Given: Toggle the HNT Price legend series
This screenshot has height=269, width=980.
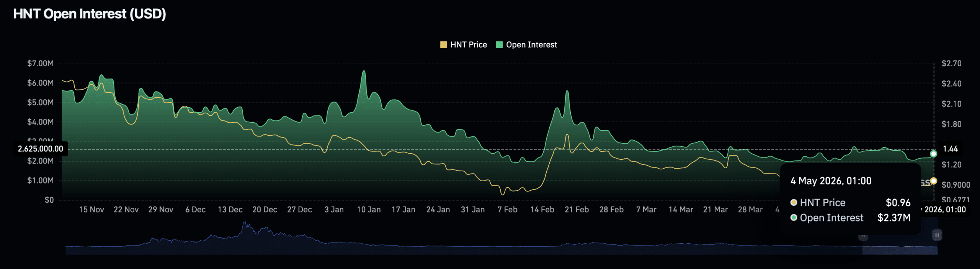Looking at the screenshot, I should (x=464, y=45).
